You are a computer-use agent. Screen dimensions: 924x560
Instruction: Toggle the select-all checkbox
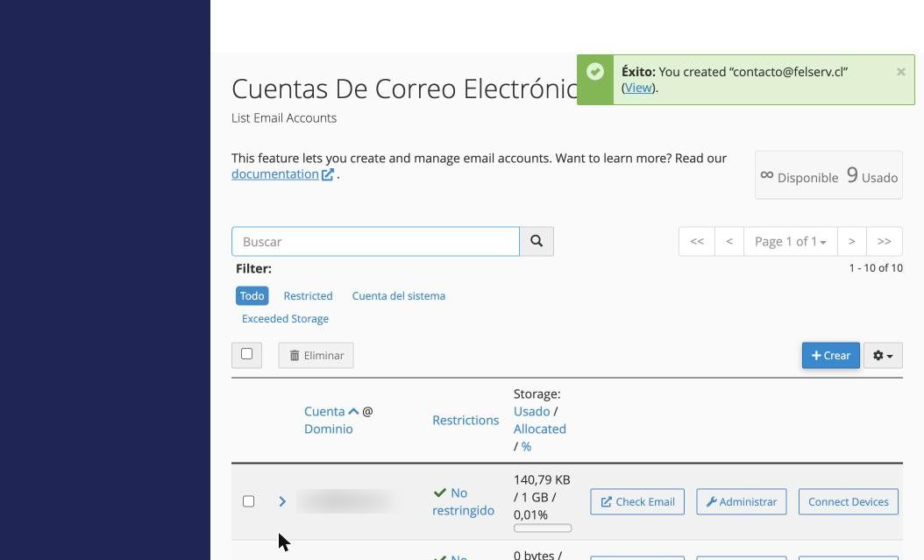(247, 354)
